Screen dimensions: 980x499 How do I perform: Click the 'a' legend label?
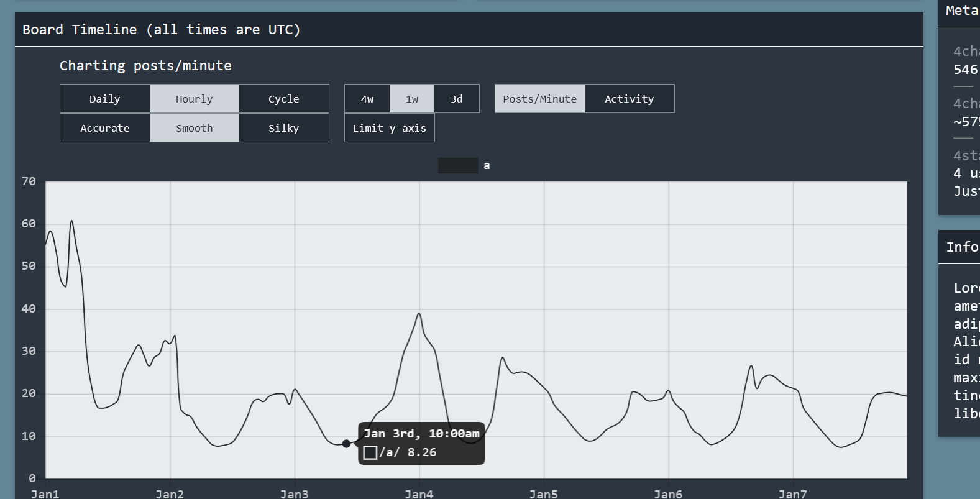coord(487,165)
